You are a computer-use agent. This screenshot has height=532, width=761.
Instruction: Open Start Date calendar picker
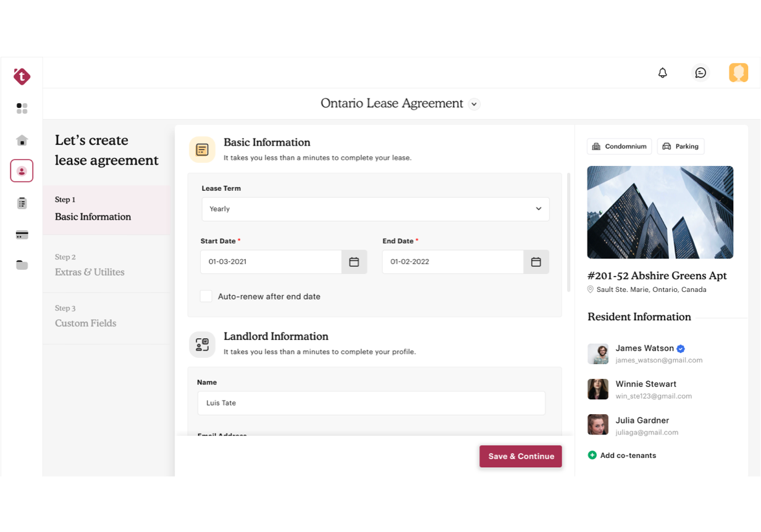tap(354, 262)
